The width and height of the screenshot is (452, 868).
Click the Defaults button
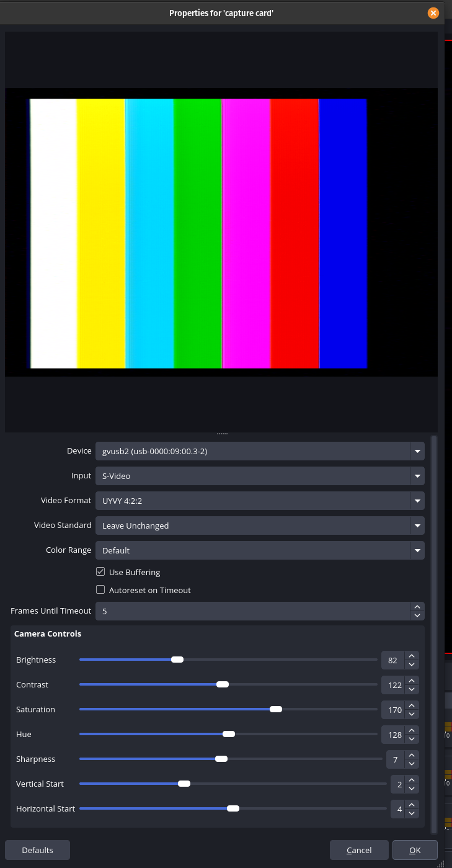pyautogui.click(x=37, y=850)
